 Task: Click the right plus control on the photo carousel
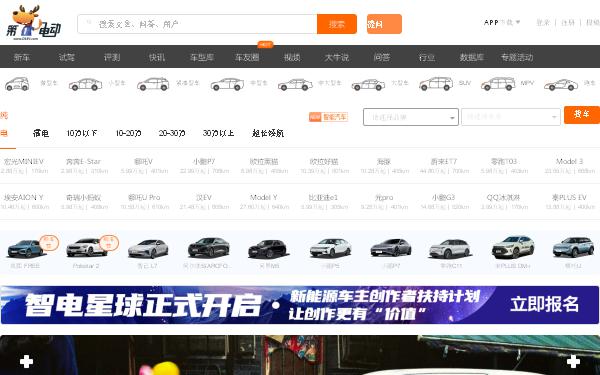(x=573, y=361)
